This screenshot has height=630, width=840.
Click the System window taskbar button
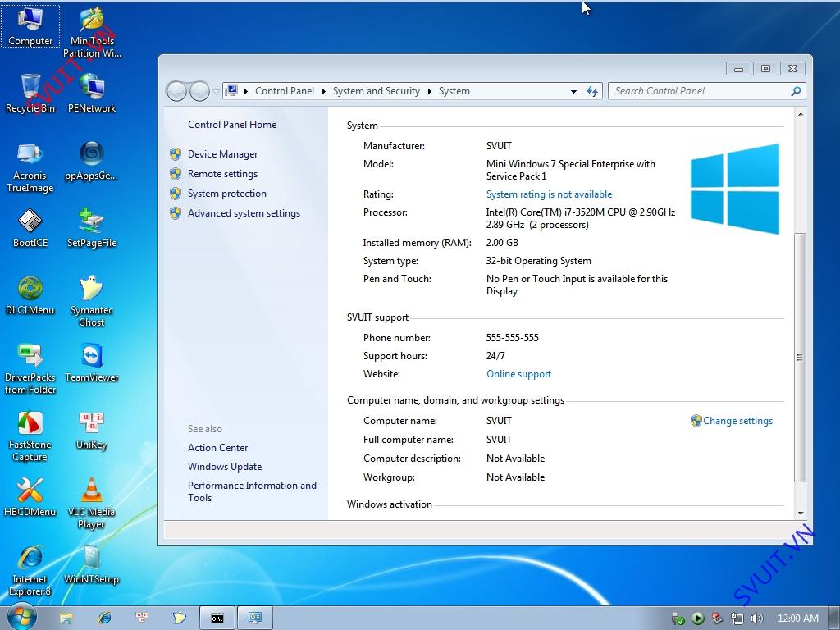[x=255, y=619]
